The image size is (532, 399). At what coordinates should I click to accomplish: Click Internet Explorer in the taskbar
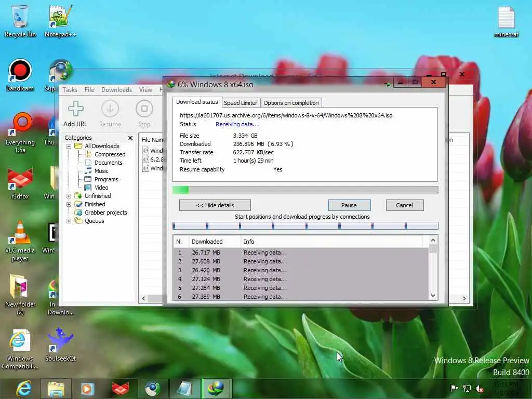(x=24, y=389)
